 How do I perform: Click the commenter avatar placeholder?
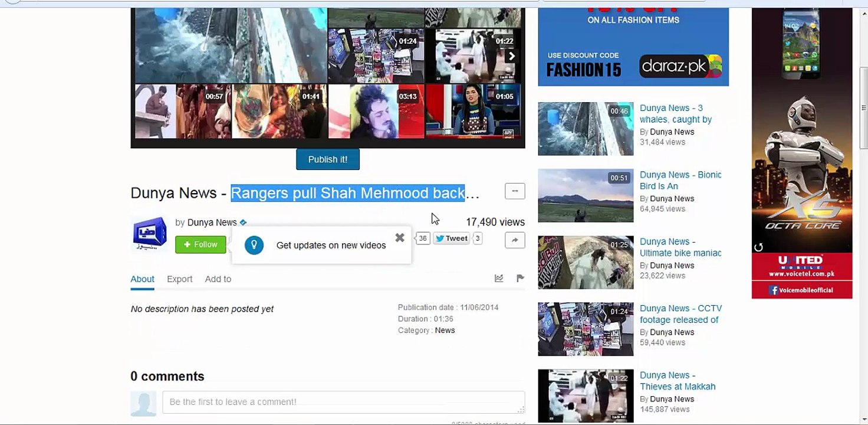tap(143, 404)
